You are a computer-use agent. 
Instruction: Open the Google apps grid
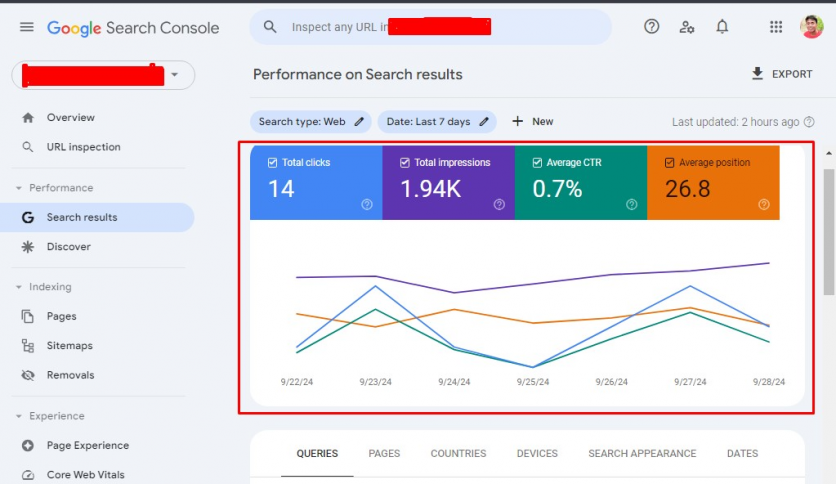[776, 27]
